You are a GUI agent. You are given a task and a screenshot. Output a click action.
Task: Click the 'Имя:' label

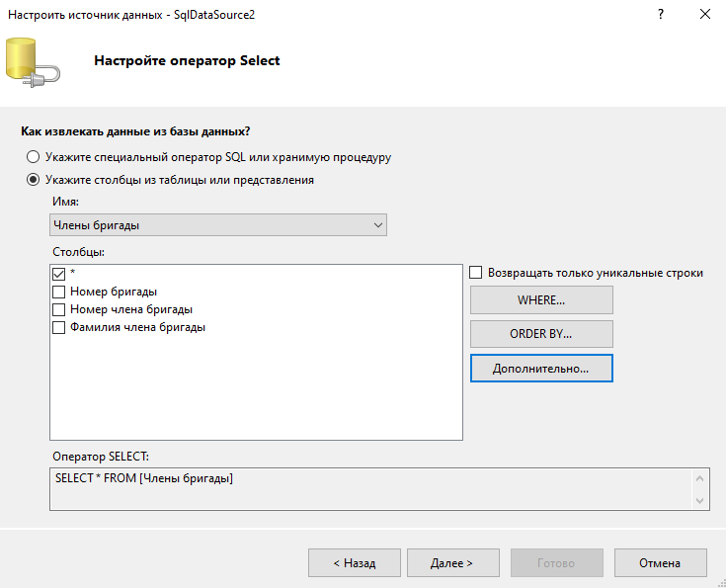[x=65, y=202]
